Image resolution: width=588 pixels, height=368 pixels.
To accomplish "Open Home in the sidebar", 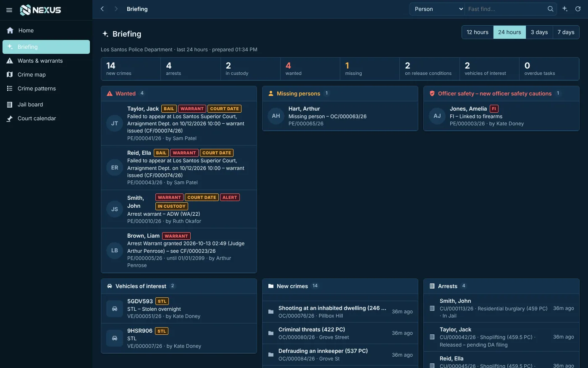I will 46,30.
